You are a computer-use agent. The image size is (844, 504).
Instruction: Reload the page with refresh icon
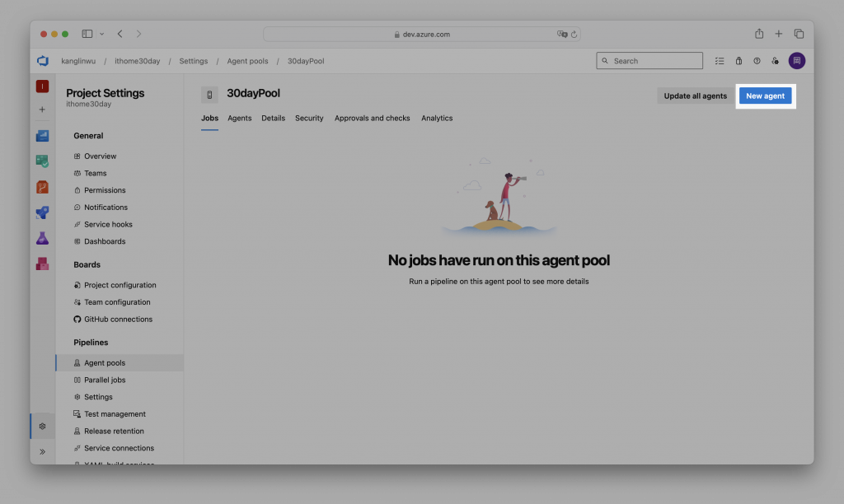coord(574,35)
